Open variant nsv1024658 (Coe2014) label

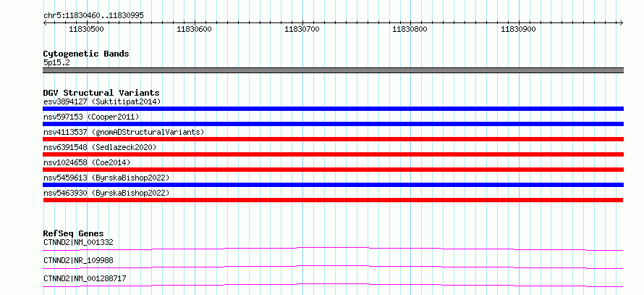pyautogui.click(x=87, y=162)
